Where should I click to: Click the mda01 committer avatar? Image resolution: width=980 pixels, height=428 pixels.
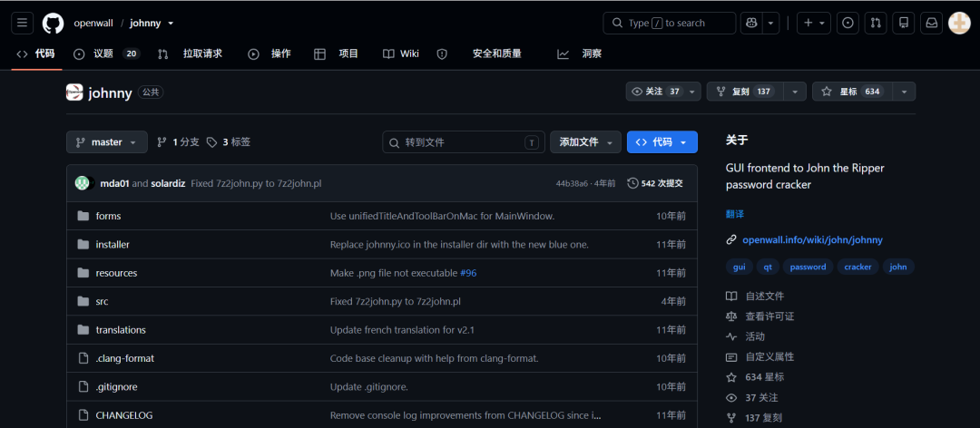(x=82, y=183)
